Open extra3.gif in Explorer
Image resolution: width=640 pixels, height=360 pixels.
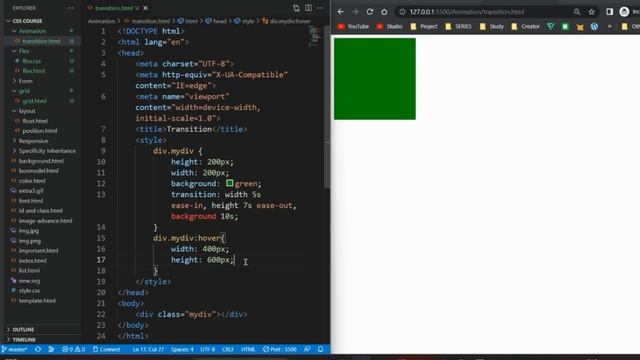point(31,191)
